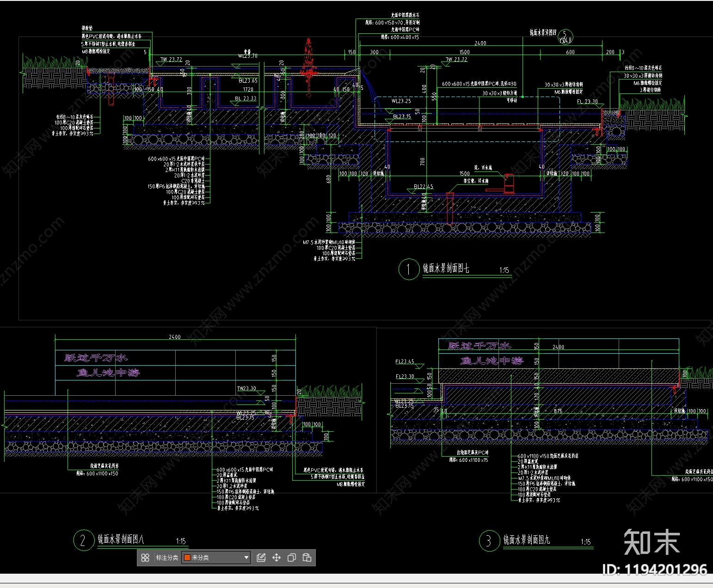Image resolution: width=713 pixels, height=588 pixels.
Task: Click the 1:15 scale text beside section seven title
Action: coord(504,270)
